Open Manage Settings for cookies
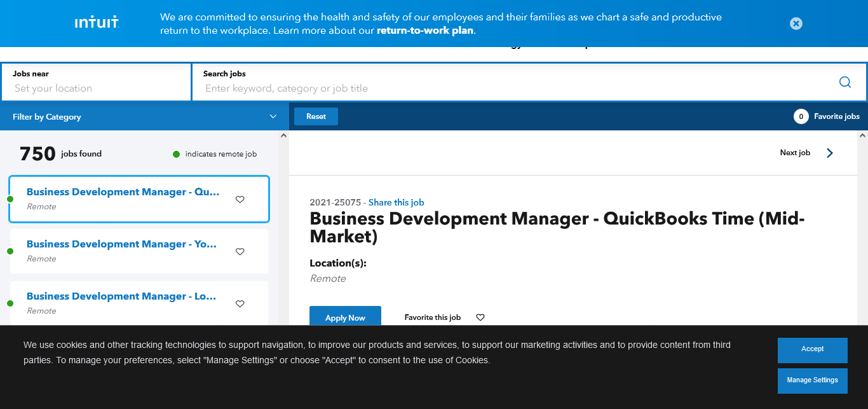Image resolution: width=868 pixels, height=409 pixels. pos(812,380)
